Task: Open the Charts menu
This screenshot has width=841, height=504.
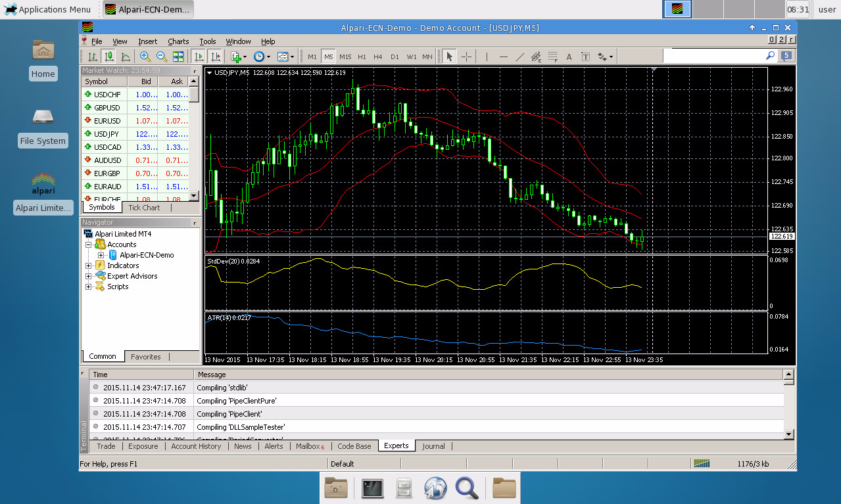Action: pos(178,41)
